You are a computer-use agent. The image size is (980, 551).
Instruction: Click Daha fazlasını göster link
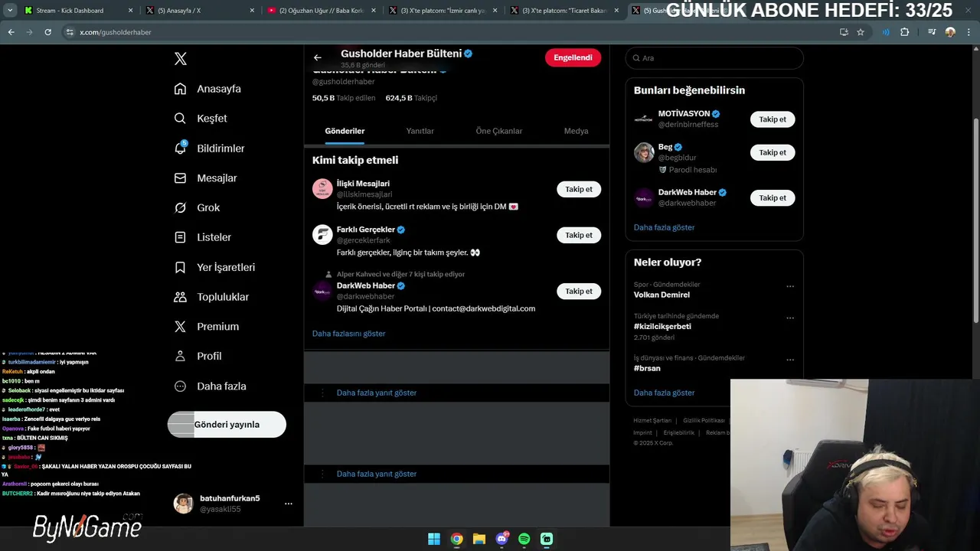(348, 334)
